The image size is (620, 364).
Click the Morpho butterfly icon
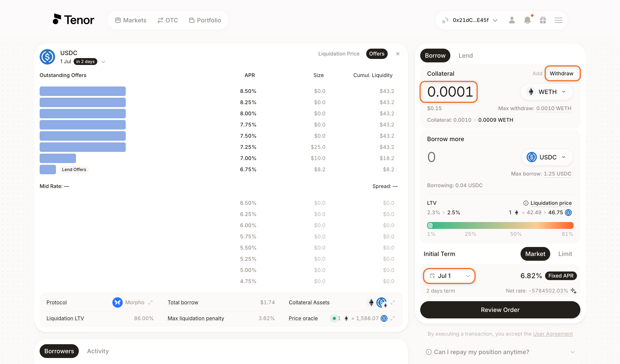tap(118, 302)
